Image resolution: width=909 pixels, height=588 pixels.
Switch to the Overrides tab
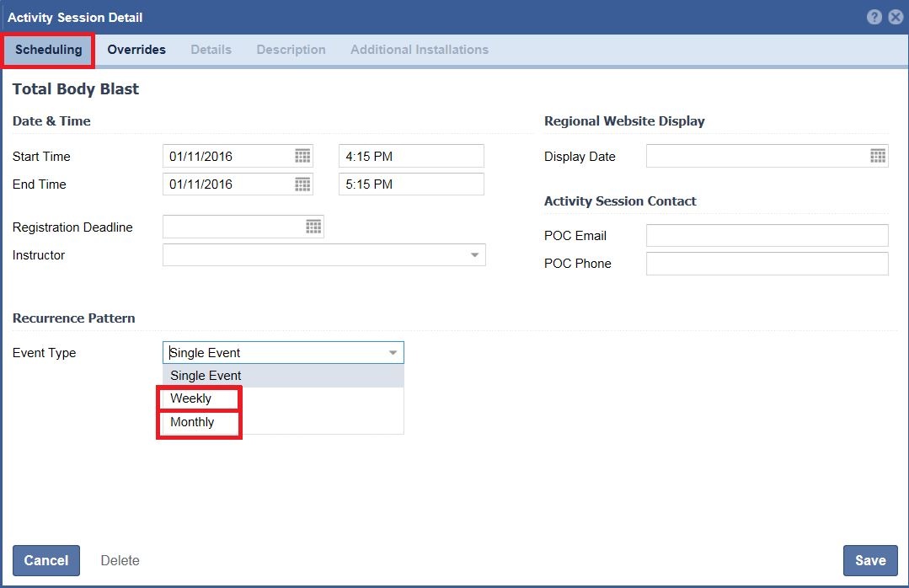pyautogui.click(x=136, y=50)
